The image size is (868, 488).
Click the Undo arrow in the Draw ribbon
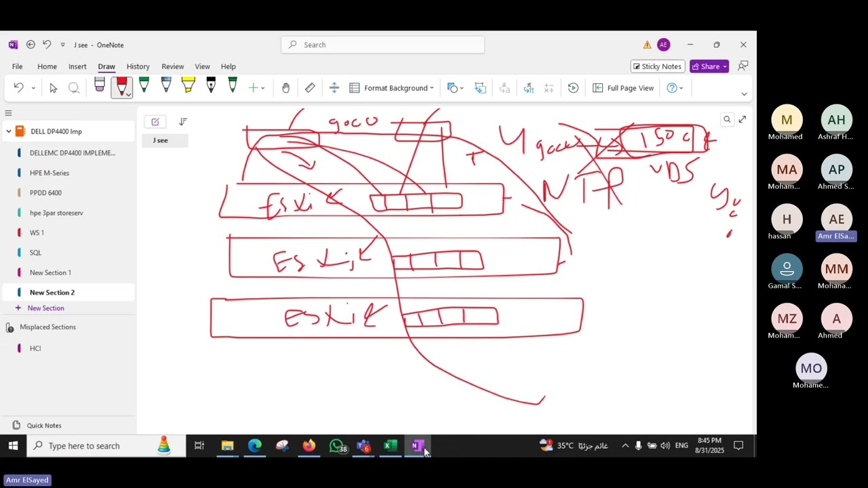pos(18,88)
